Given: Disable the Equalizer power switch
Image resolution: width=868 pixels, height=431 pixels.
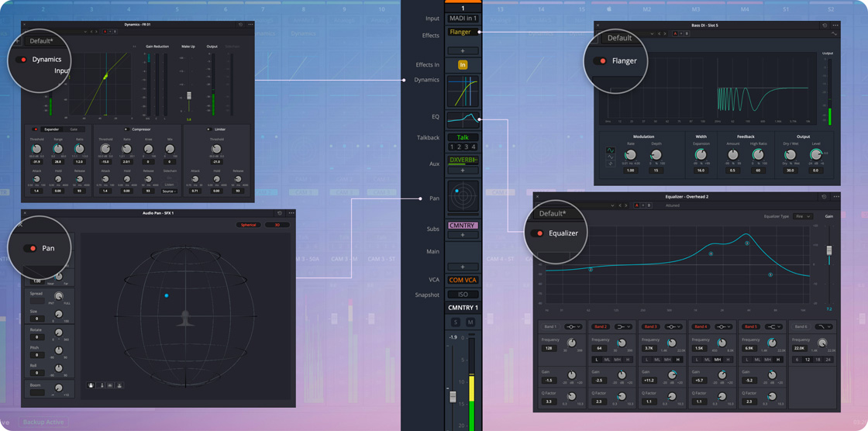Looking at the screenshot, I should tap(538, 233).
